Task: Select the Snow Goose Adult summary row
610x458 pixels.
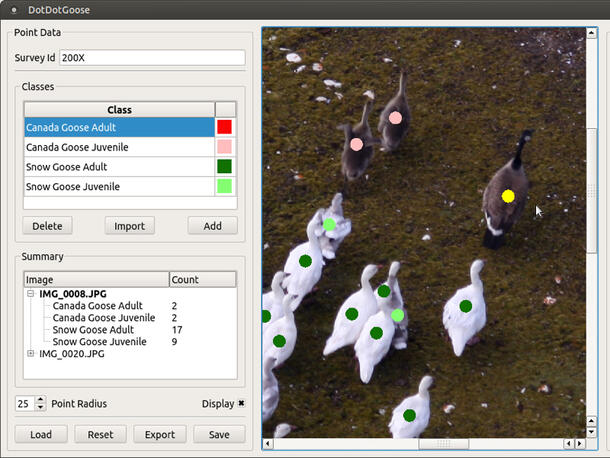Action: [93, 330]
